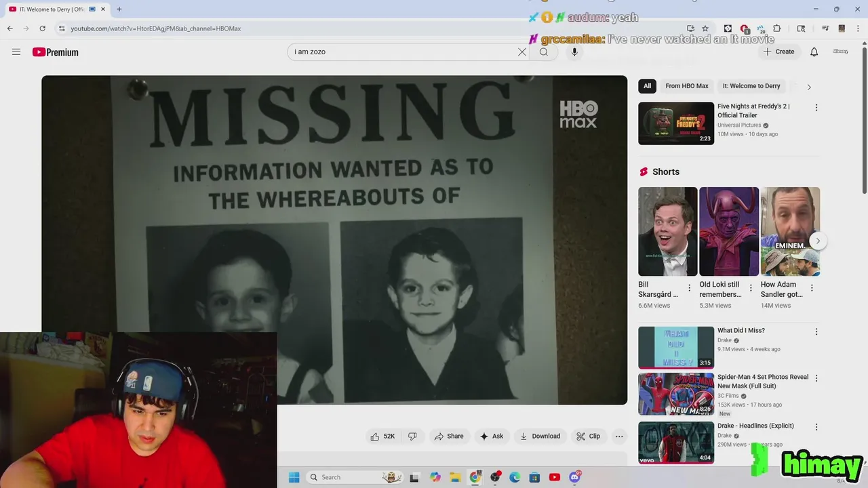This screenshot has height=488, width=868.
Task: Open Microsoft Edge from the taskbar
Action: point(515,477)
